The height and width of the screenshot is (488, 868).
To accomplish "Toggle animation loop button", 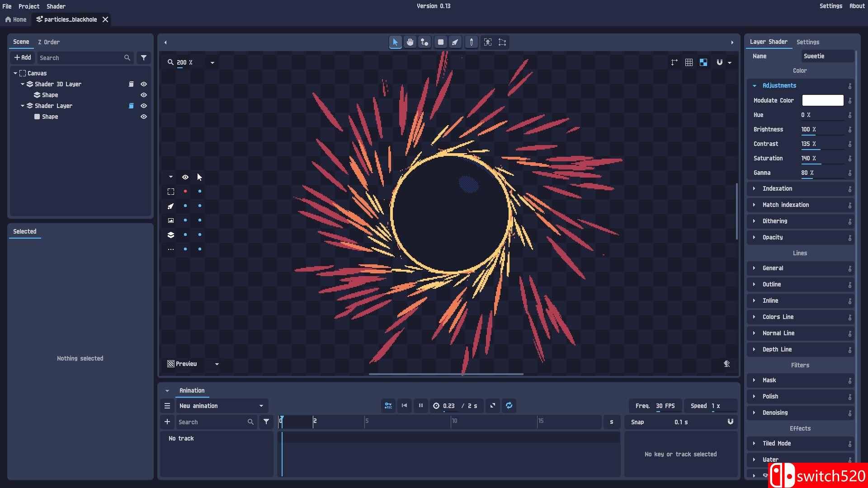I will pyautogui.click(x=509, y=406).
